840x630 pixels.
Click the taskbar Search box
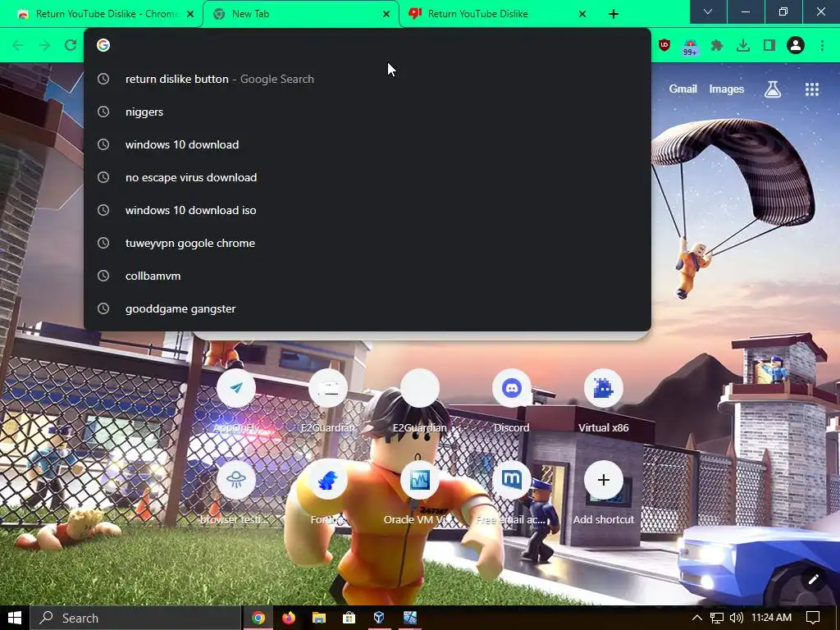point(135,619)
